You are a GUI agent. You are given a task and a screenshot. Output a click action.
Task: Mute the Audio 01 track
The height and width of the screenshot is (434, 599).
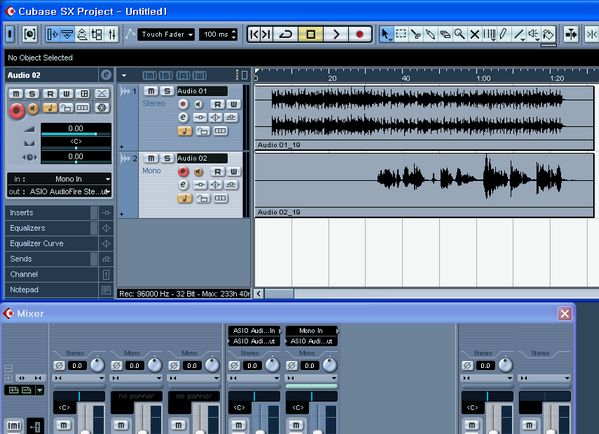click(151, 91)
